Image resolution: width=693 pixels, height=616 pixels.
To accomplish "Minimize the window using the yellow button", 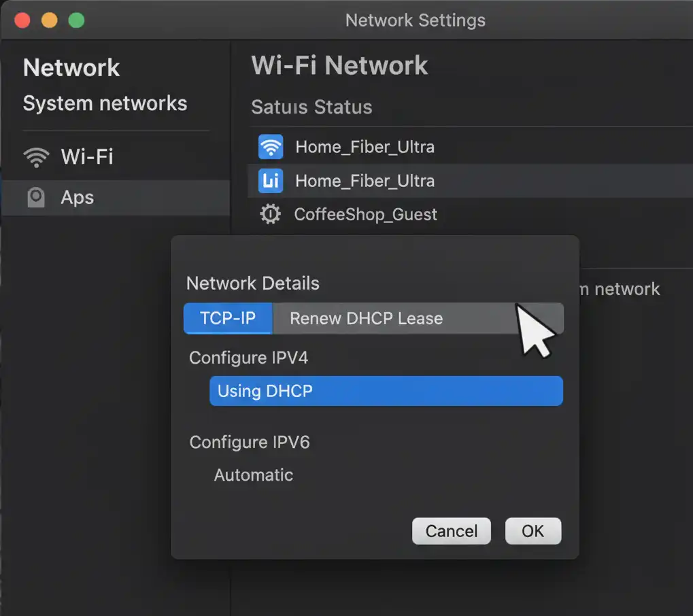I will 50,20.
